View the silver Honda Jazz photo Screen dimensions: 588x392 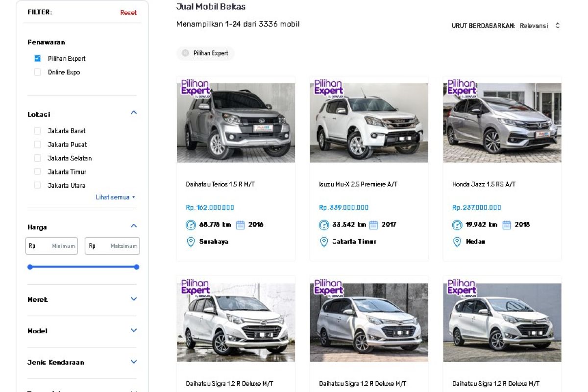tap(502, 122)
